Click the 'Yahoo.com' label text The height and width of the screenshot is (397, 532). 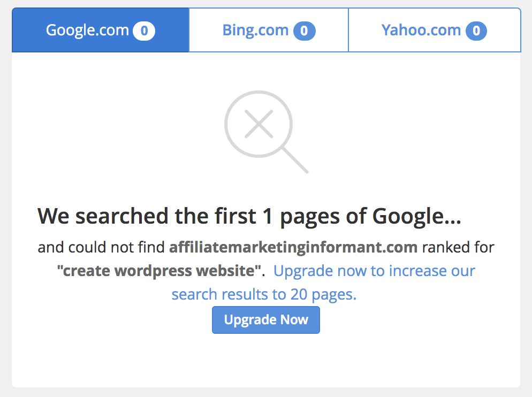[421, 30]
